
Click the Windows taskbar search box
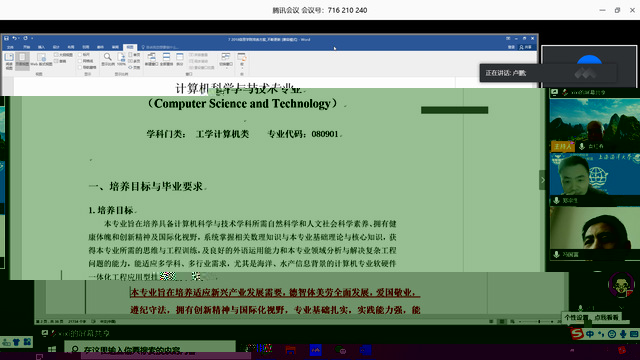click(x=149, y=349)
